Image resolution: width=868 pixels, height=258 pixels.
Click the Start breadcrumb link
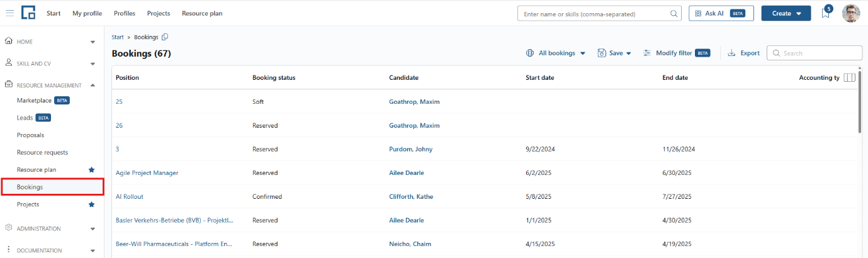118,37
